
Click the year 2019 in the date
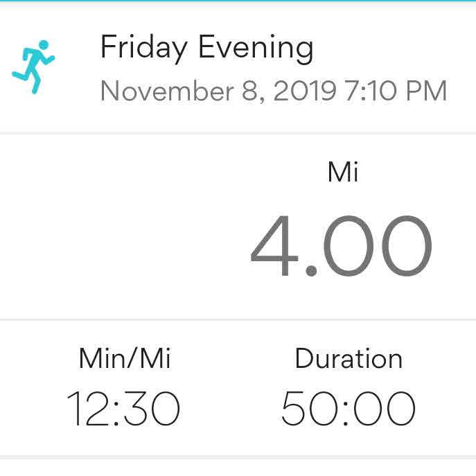[304, 91]
